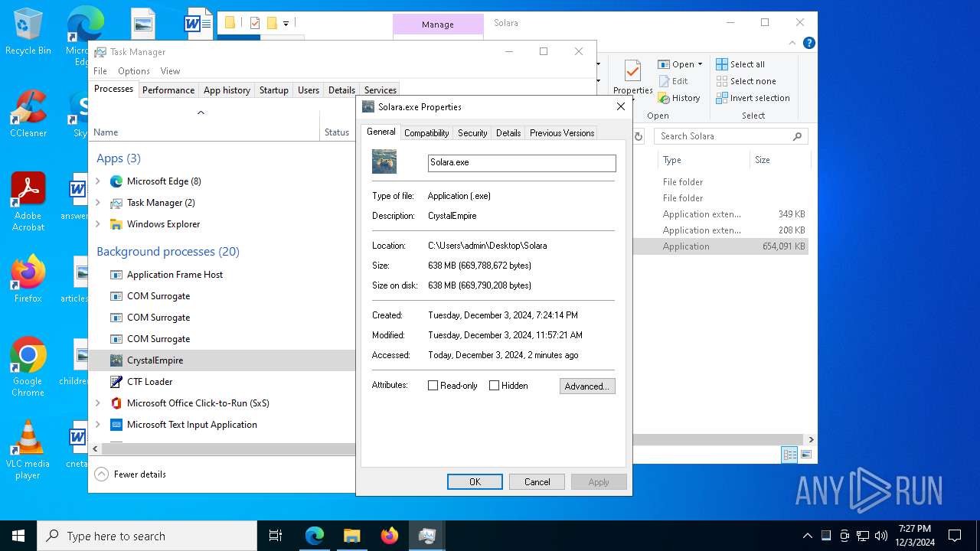Click the Windows taskbar search box
The height and width of the screenshot is (551, 980).
(x=147, y=536)
